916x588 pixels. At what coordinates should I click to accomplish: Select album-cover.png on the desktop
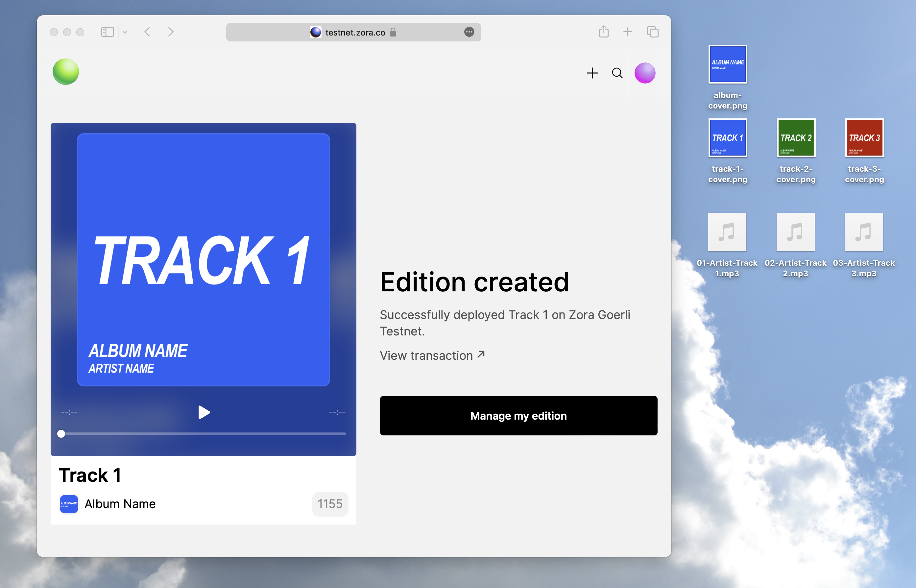pyautogui.click(x=728, y=78)
